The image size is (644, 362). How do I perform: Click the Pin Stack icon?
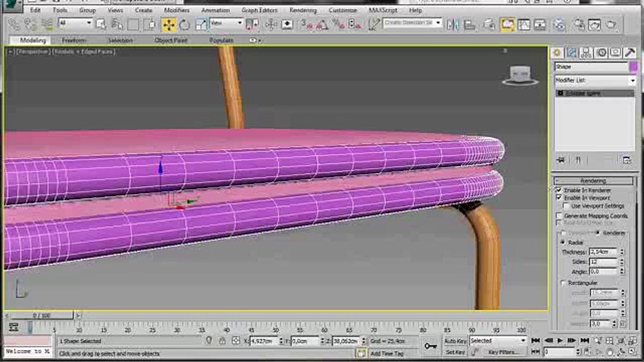pos(560,160)
